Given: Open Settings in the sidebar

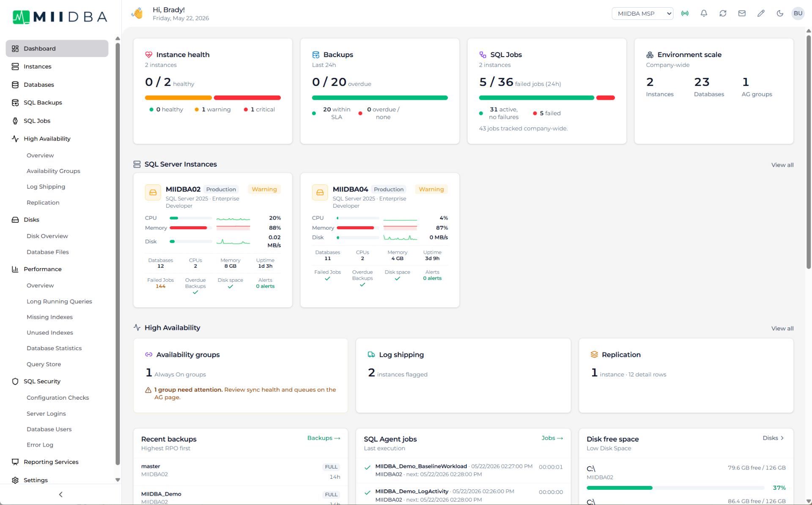Looking at the screenshot, I should [57, 480].
